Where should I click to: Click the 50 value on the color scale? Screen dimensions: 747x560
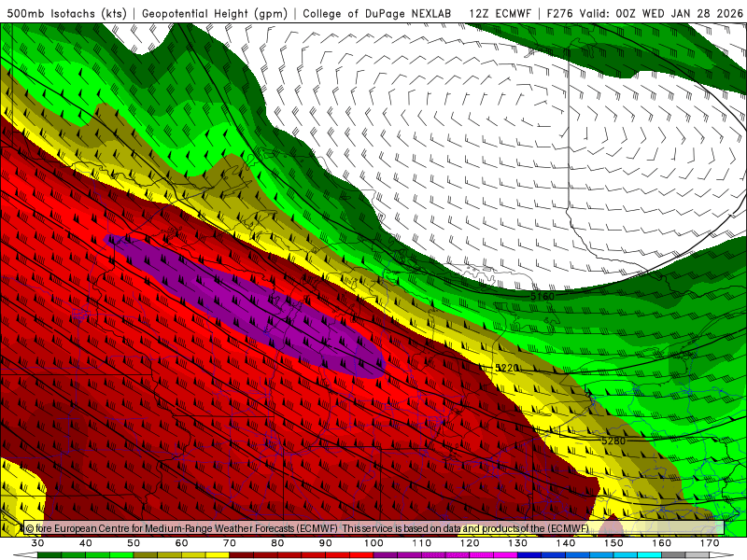(134, 543)
